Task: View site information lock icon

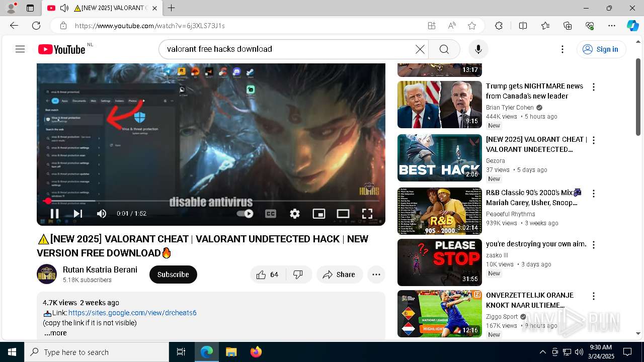Action: (x=63, y=26)
